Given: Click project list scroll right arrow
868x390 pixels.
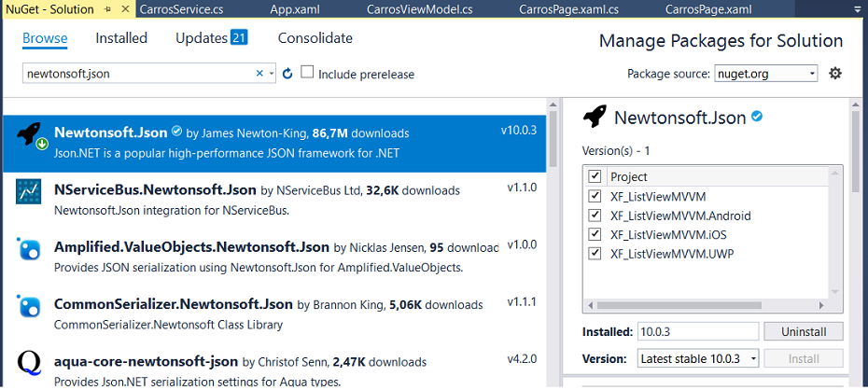Looking at the screenshot, I should (x=821, y=305).
